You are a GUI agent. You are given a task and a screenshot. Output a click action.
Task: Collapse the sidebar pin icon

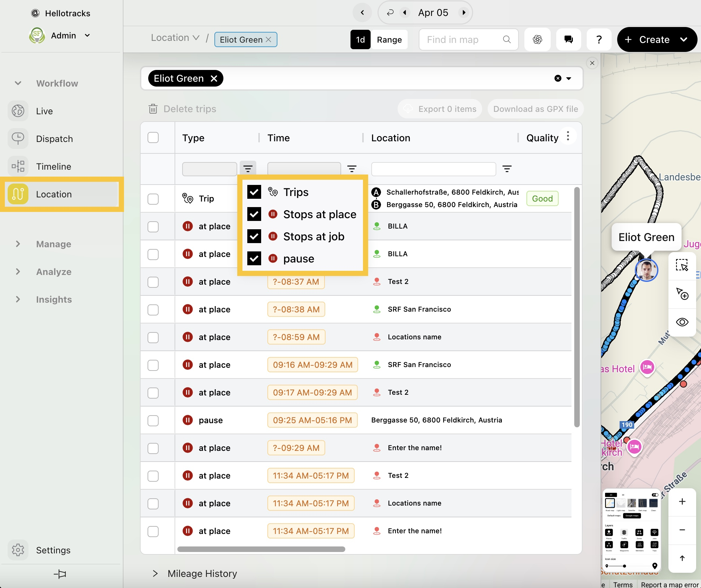pos(60,574)
